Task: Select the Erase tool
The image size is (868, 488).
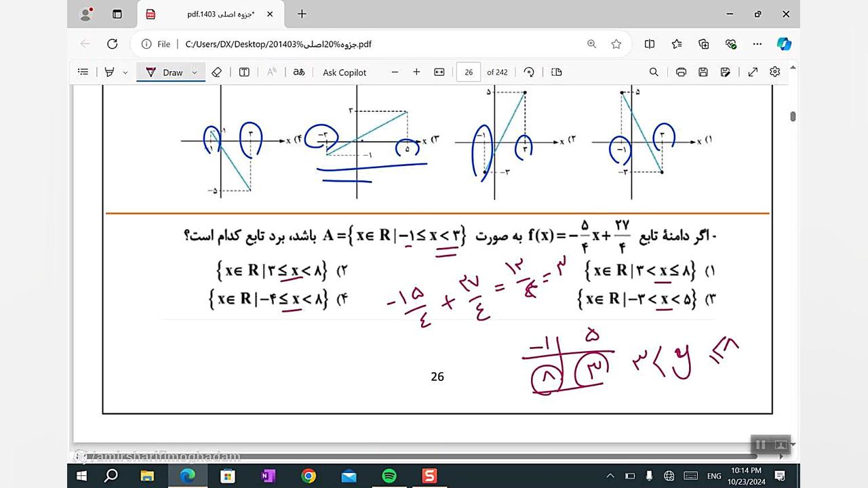Action: coord(216,72)
